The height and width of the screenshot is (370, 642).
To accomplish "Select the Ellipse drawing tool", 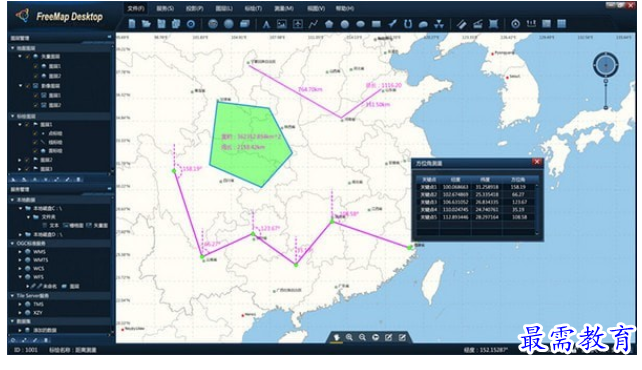I will pyautogui.click(x=360, y=24).
